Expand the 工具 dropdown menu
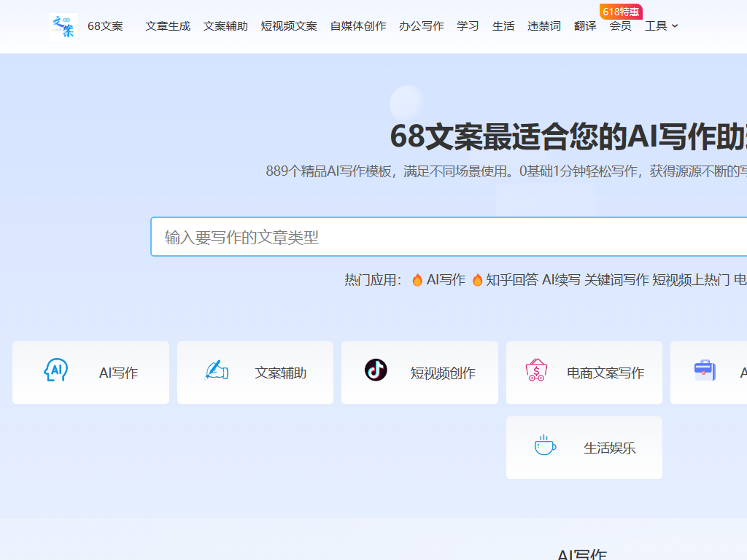The image size is (747, 560). pyautogui.click(x=661, y=26)
